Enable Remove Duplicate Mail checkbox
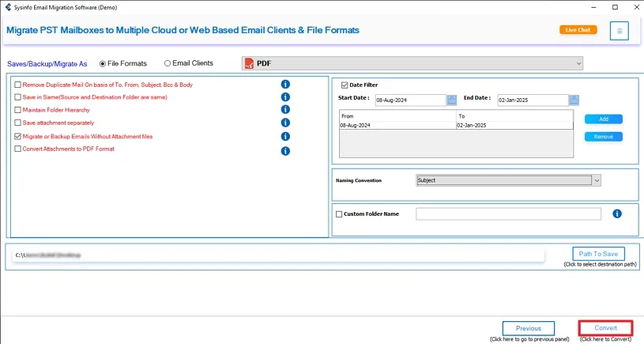644x344 pixels. (x=18, y=85)
